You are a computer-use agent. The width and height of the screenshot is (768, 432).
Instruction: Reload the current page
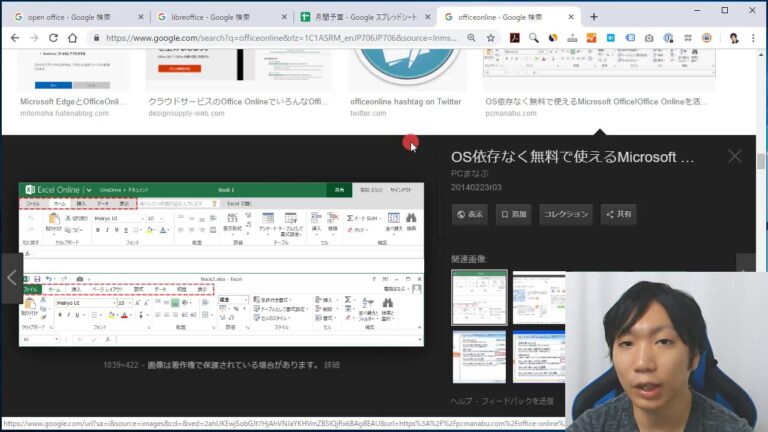pyautogui.click(x=53, y=38)
